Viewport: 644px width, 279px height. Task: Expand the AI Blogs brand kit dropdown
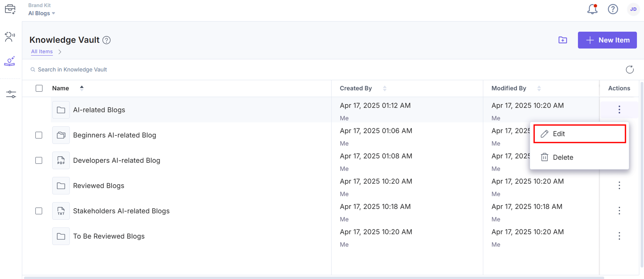(x=42, y=13)
